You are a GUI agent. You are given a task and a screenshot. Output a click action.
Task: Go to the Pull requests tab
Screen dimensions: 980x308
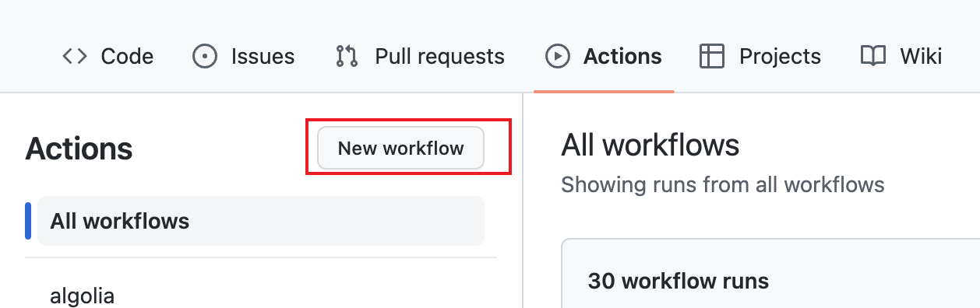(421, 57)
